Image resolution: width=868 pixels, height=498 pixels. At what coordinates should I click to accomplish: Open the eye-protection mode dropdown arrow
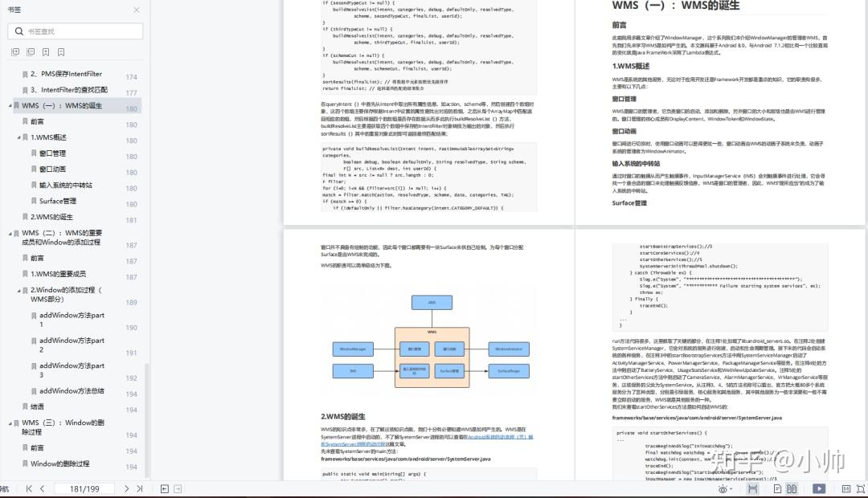tap(731, 488)
